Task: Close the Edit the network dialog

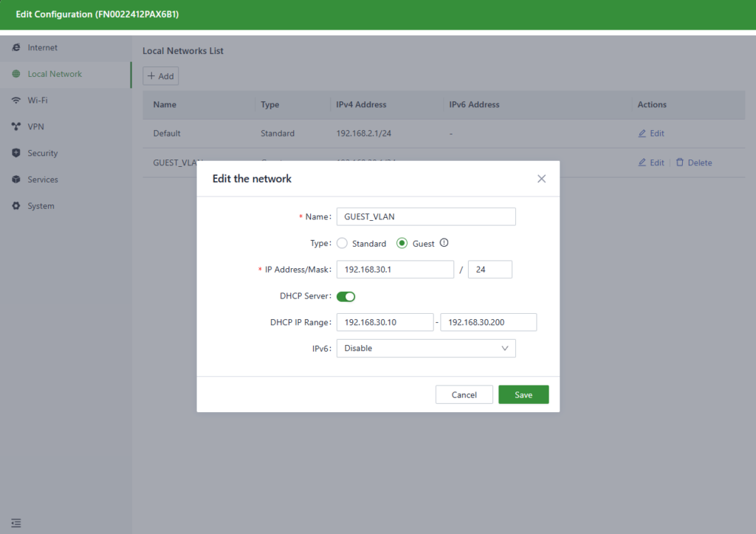Action: pyautogui.click(x=541, y=179)
